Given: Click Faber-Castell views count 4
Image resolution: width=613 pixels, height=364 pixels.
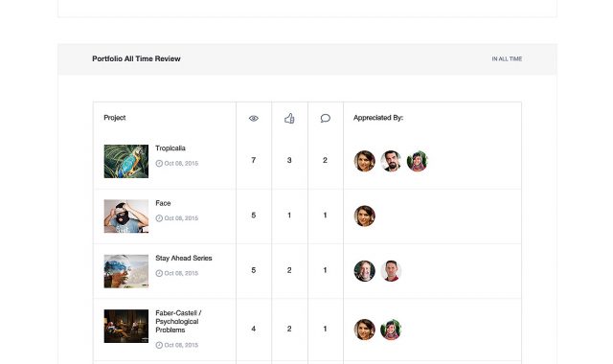Looking at the screenshot, I should 253,329.
